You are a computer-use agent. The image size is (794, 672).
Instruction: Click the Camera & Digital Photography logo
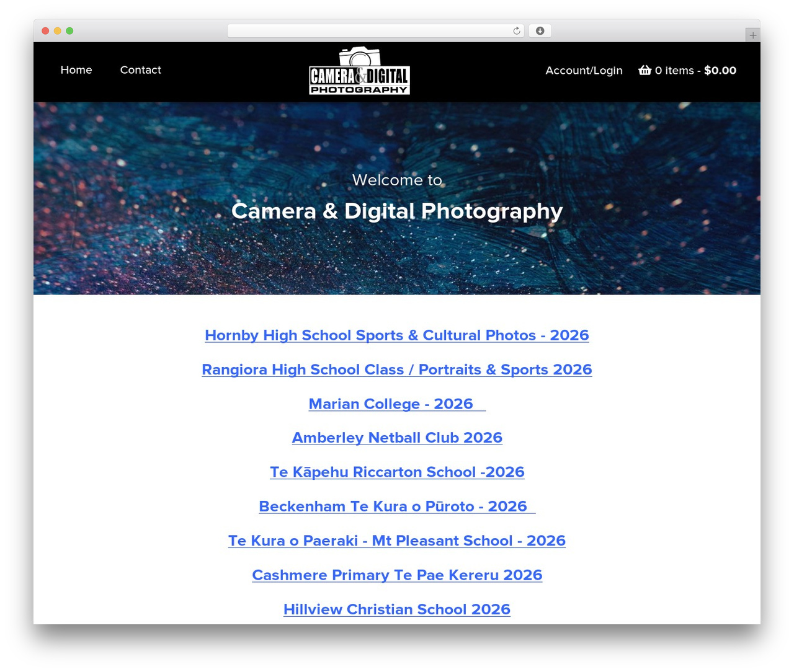360,71
